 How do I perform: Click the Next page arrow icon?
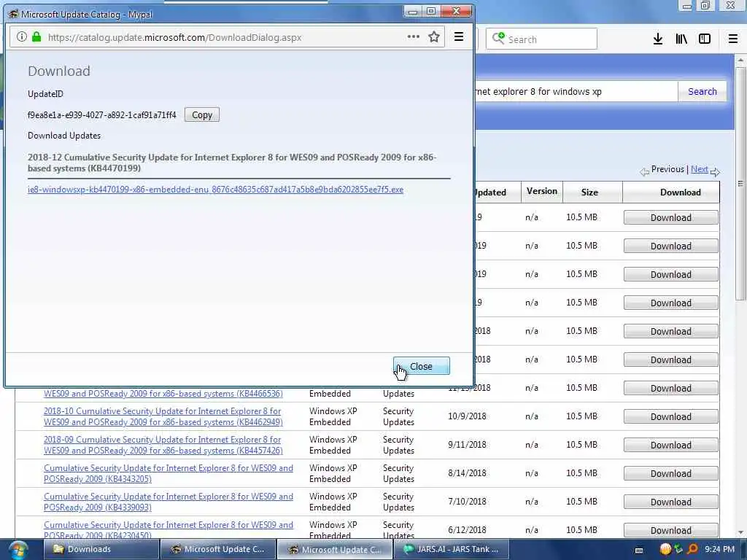click(x=715, y=172)
